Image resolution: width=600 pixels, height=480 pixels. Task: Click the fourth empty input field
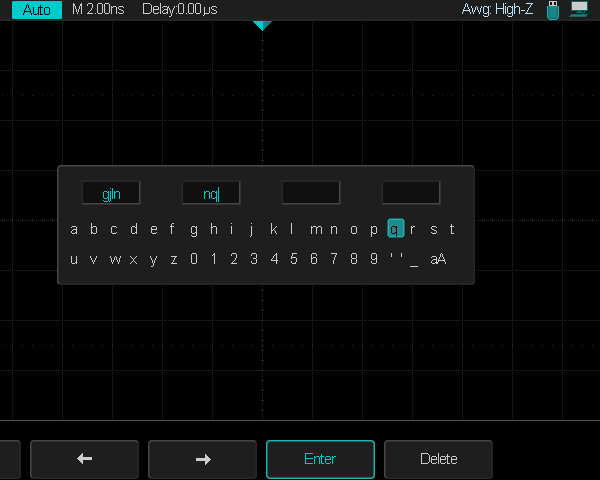(x=410, y=193)
